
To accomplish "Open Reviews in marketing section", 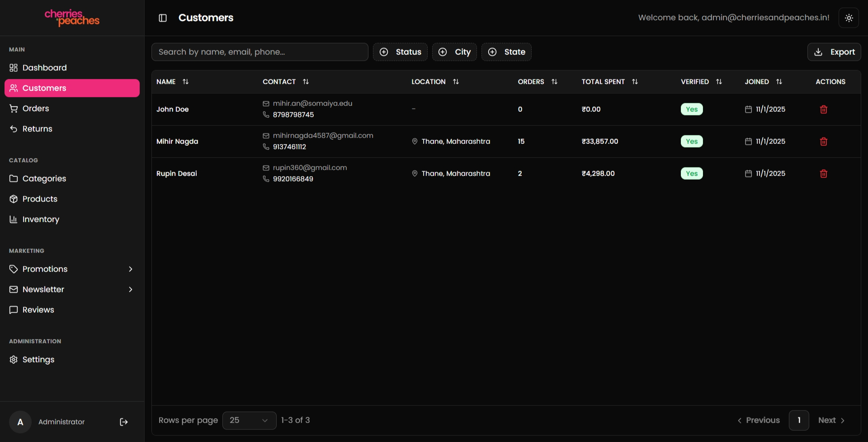I will tap(72, 309).
